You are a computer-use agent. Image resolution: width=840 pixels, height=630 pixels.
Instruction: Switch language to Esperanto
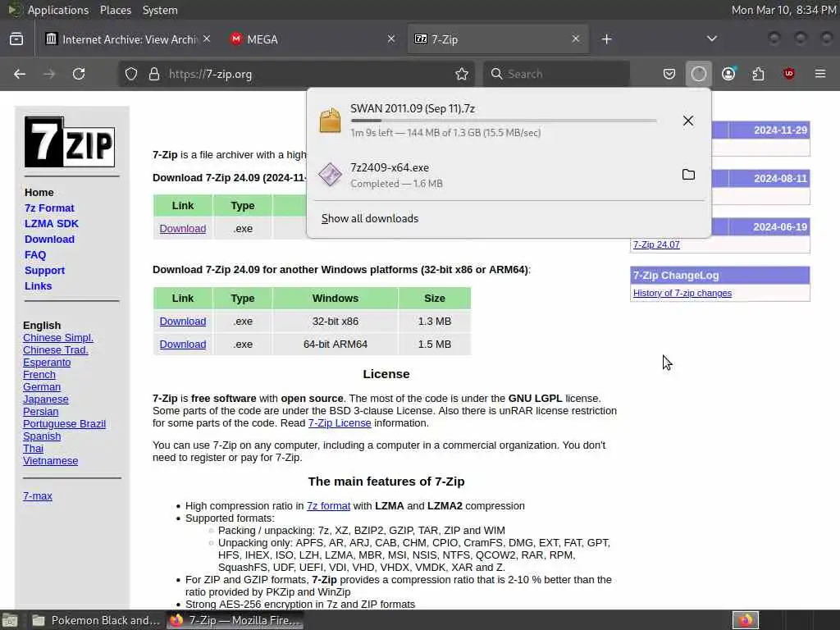click(x=47, y=363)
